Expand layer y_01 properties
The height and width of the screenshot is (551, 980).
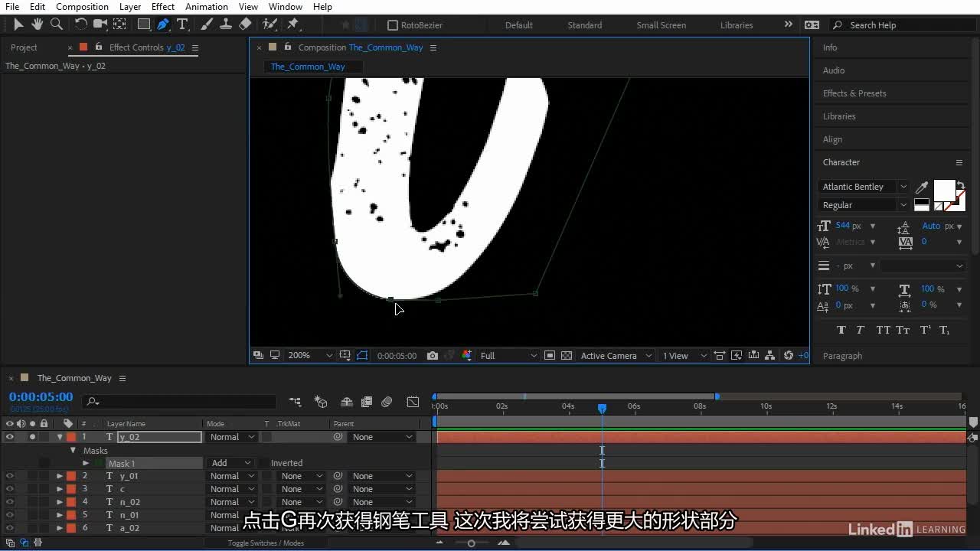[60, 476]
